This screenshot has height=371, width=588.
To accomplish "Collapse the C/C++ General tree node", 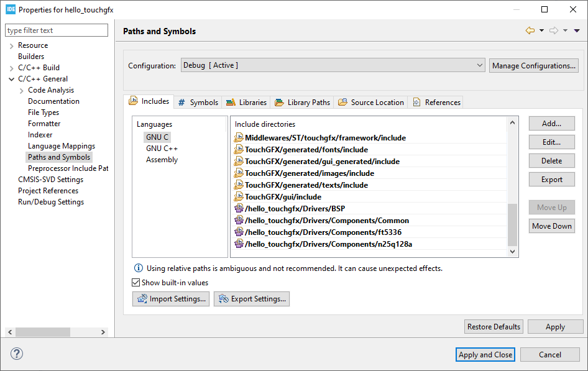I will pyautogui.click(x=12, y=79).
